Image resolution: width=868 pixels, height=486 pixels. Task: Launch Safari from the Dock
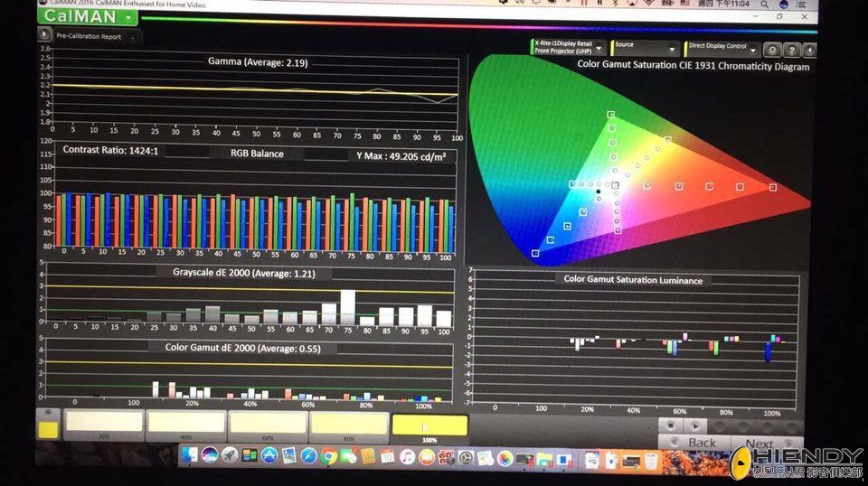[x=309, y=457]
